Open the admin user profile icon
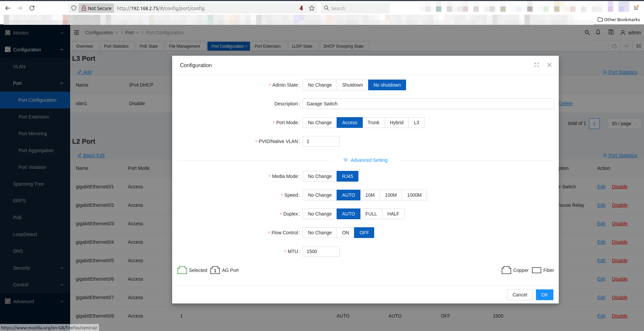This screenshot has width=644, height=331. coord(623,32)
